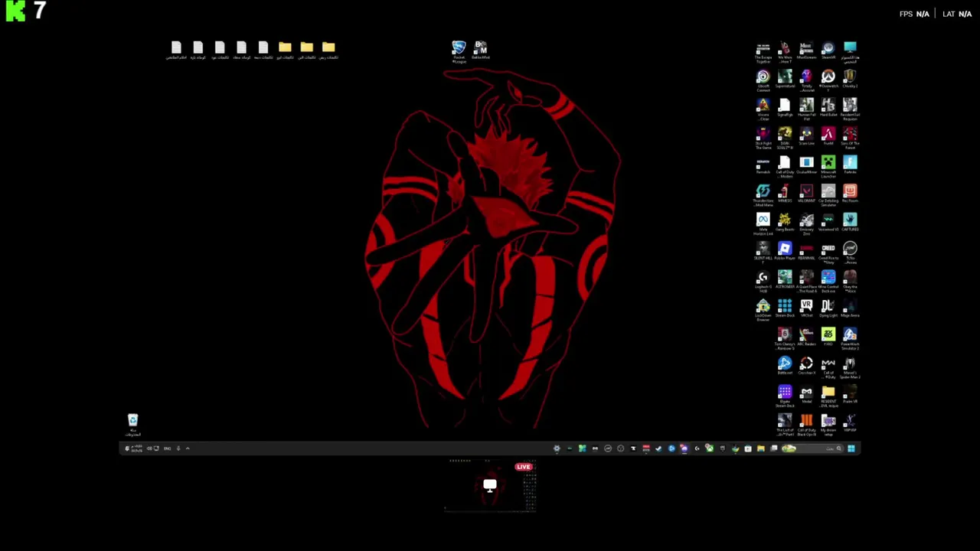This screenshot has width=980, height=551.
Task: Open the Windows Start button on taskbar
Action: [x=851, y=448]
